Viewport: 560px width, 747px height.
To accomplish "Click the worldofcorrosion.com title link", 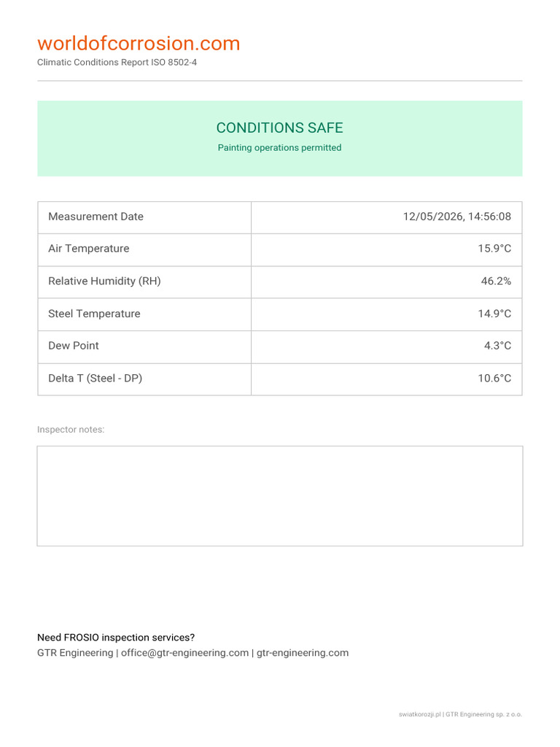I will (139, 43).
